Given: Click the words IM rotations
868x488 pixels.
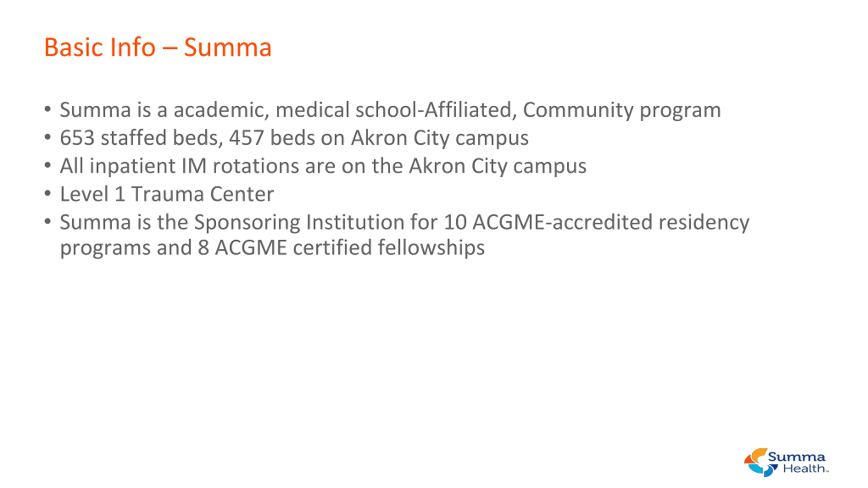Looking at the screenshot, I should coord(241,166).
